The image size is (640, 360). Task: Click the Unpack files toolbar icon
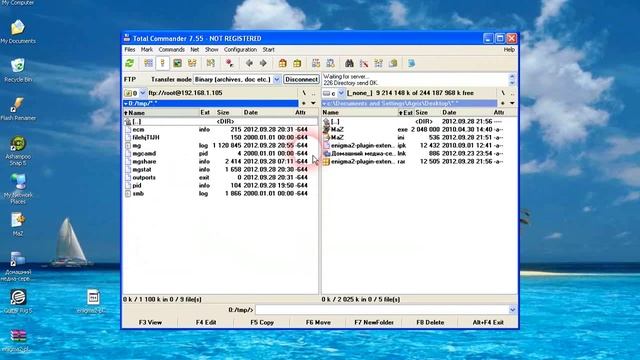click(297, 63)
